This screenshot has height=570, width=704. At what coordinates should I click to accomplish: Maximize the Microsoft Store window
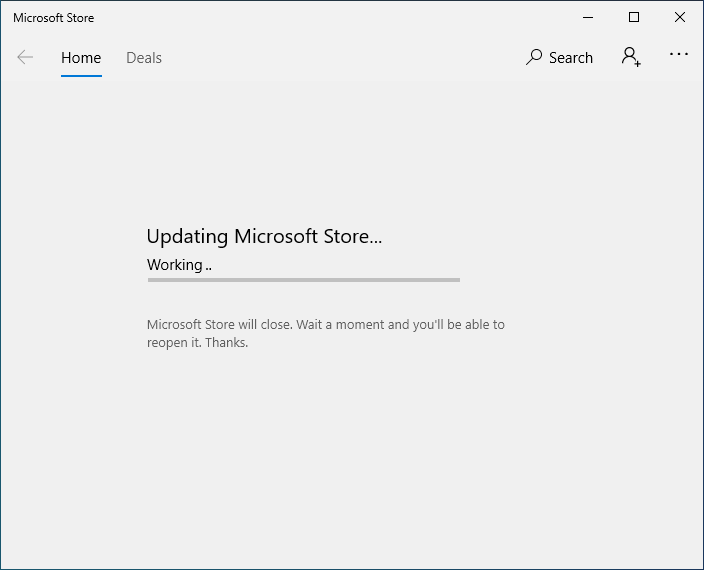634,18
